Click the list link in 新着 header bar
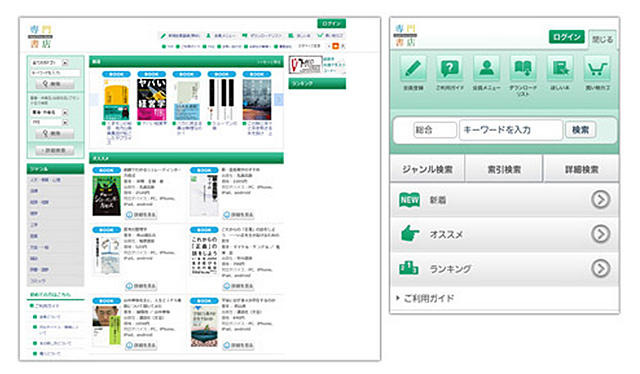The width and height of the screenshot is (640, 374). pyautogui.click(x=269, y=62)
